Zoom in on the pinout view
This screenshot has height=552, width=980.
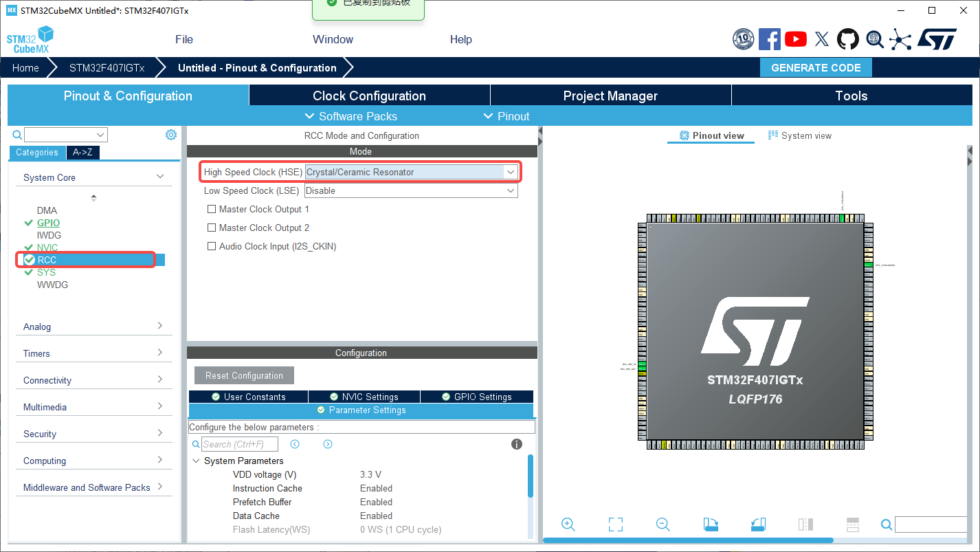point(568,524)
